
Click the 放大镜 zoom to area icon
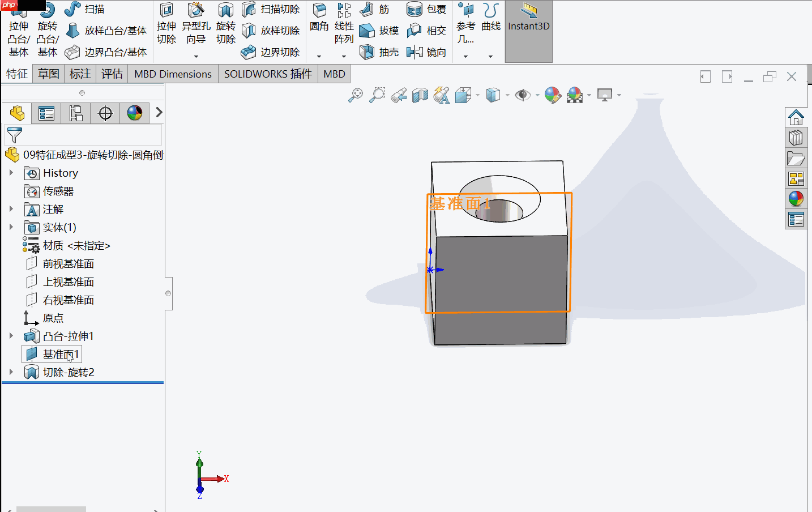[377, 95]
